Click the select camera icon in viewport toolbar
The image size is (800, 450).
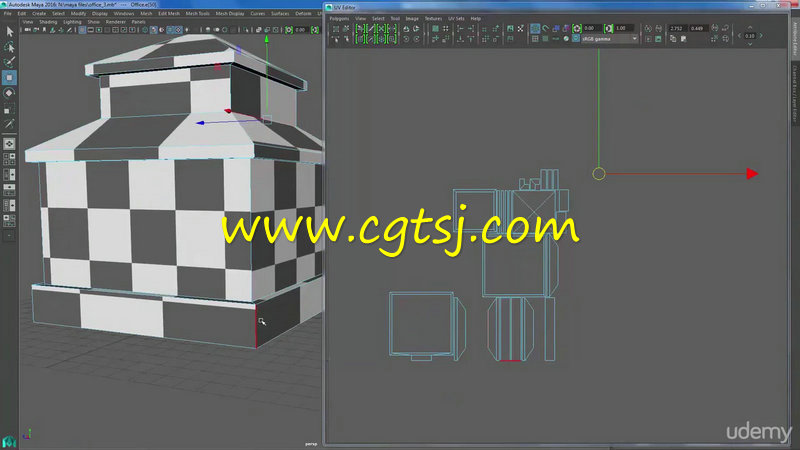click(x=28, y=30)
